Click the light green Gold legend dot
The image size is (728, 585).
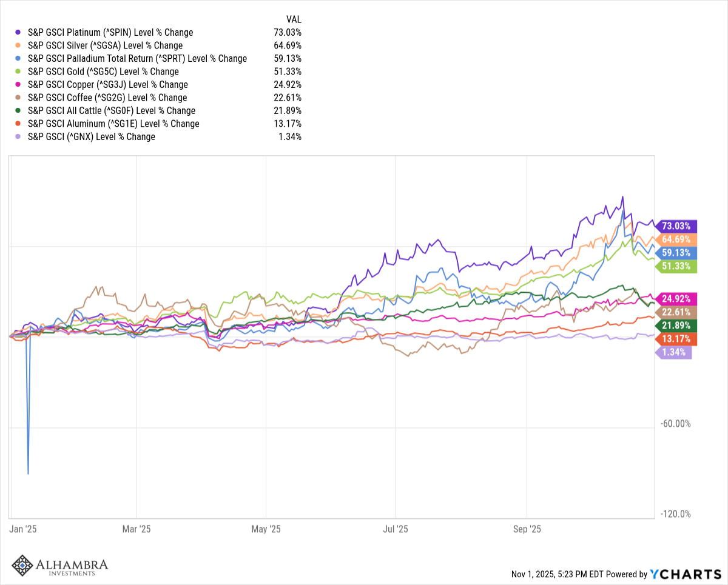pyautogui.click(x=18, y=72)
